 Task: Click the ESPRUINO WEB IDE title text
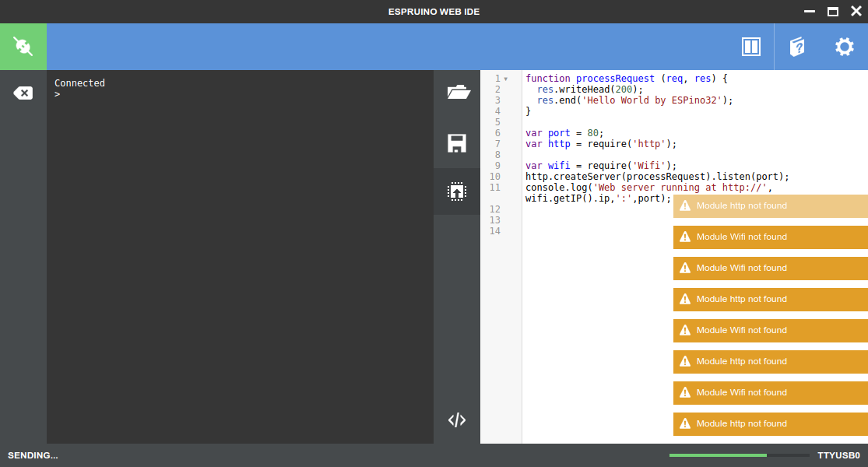coord(434,12)
